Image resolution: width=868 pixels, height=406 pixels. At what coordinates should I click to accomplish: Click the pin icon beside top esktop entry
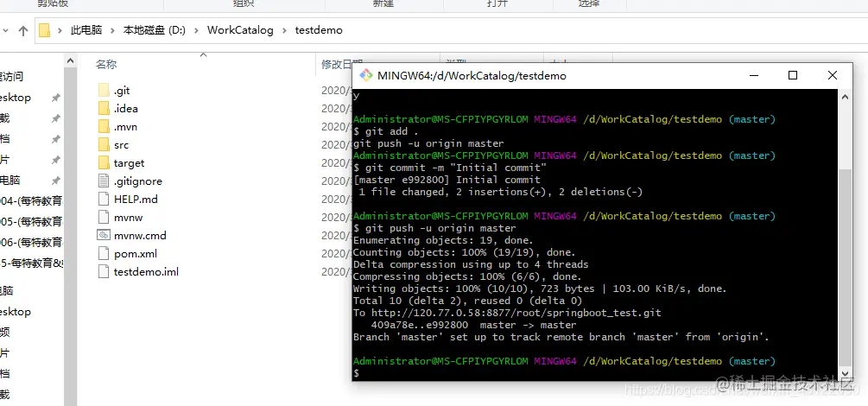55,98
